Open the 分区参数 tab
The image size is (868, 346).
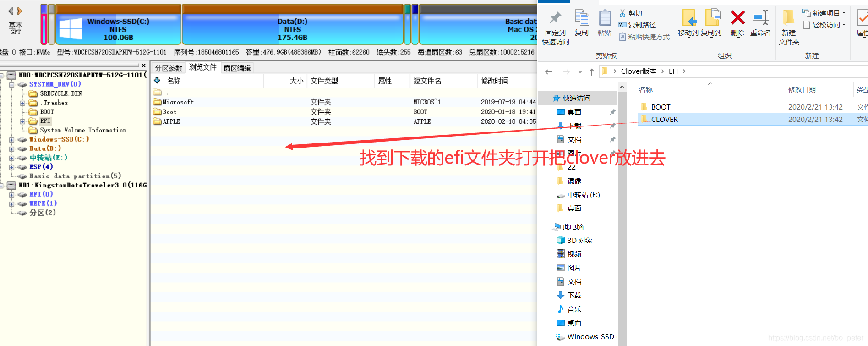click(168, 68)
